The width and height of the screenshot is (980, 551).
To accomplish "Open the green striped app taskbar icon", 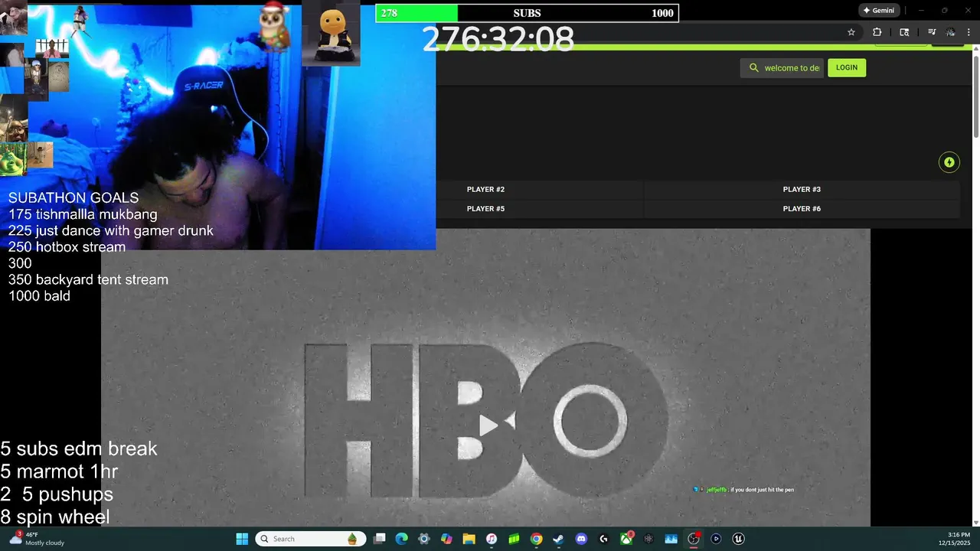I will pyautogui.click(x=514, y=539).
